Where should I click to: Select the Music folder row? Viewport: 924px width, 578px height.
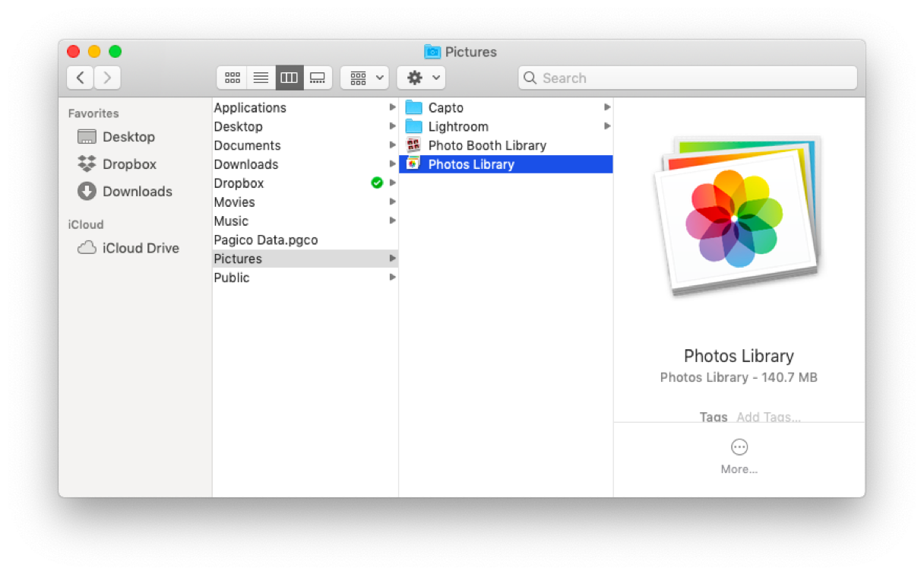(x=305, y=221)
